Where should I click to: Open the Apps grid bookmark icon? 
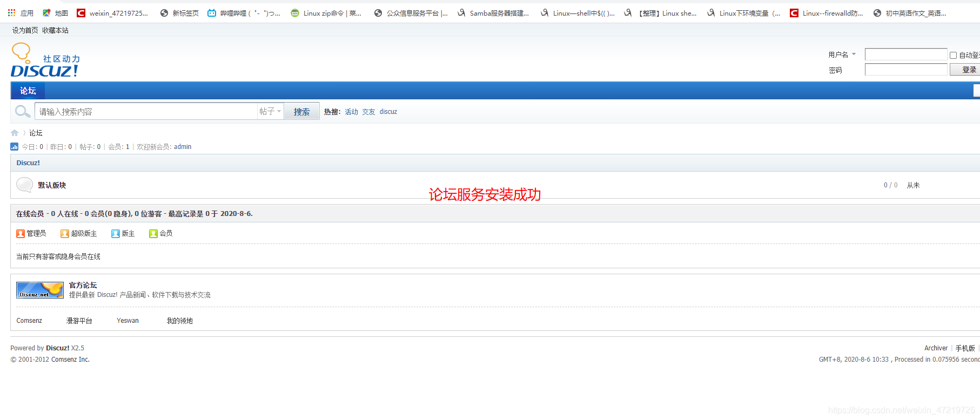(11, 13)
